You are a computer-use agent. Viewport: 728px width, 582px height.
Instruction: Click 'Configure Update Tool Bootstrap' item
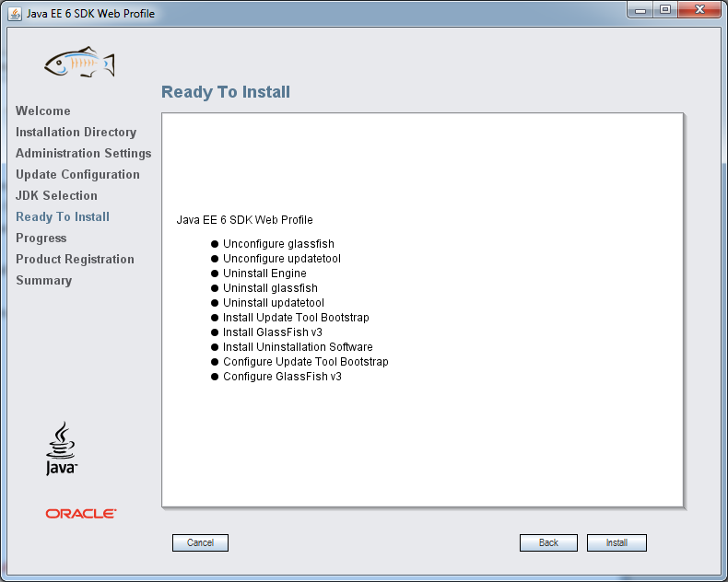click(306, 362)
